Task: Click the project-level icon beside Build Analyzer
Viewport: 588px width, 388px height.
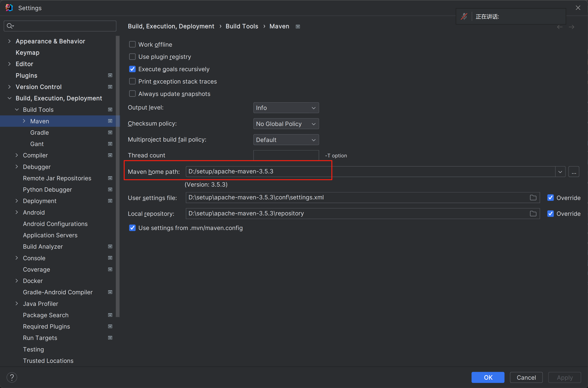Action: tap(110, 246)
